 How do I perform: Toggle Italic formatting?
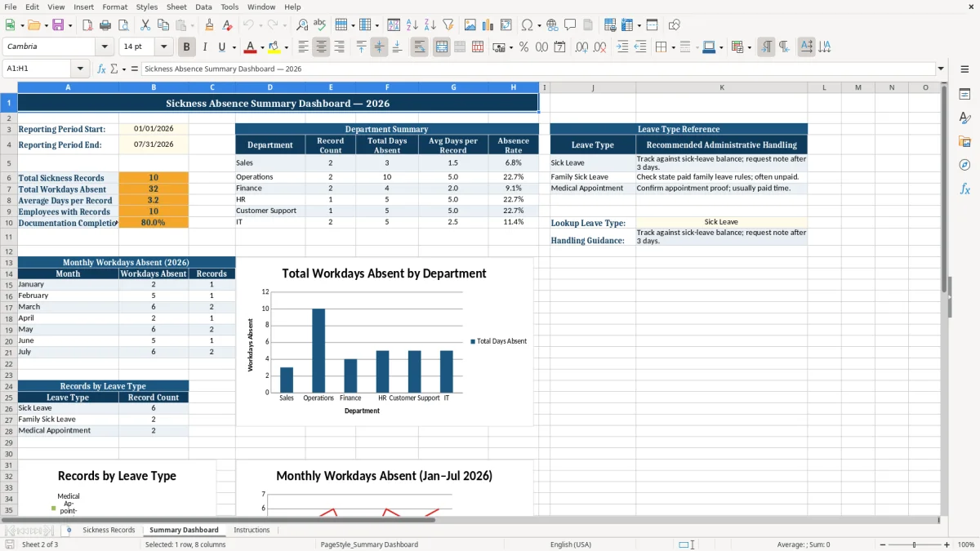(204, 47)
